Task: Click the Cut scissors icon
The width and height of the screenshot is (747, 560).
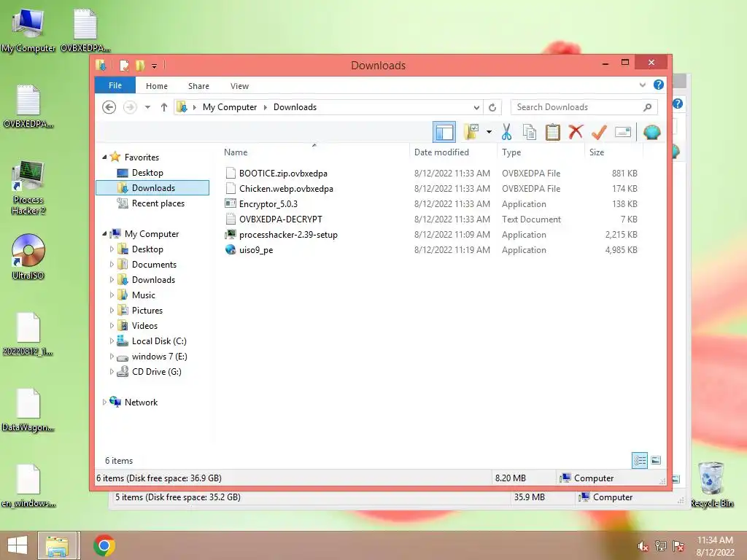Action: point(506,132)
